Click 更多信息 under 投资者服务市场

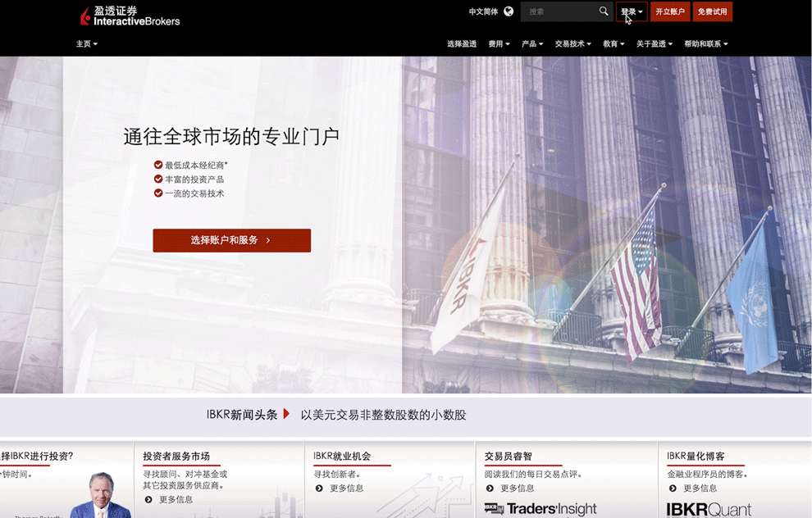pos(176,499)
